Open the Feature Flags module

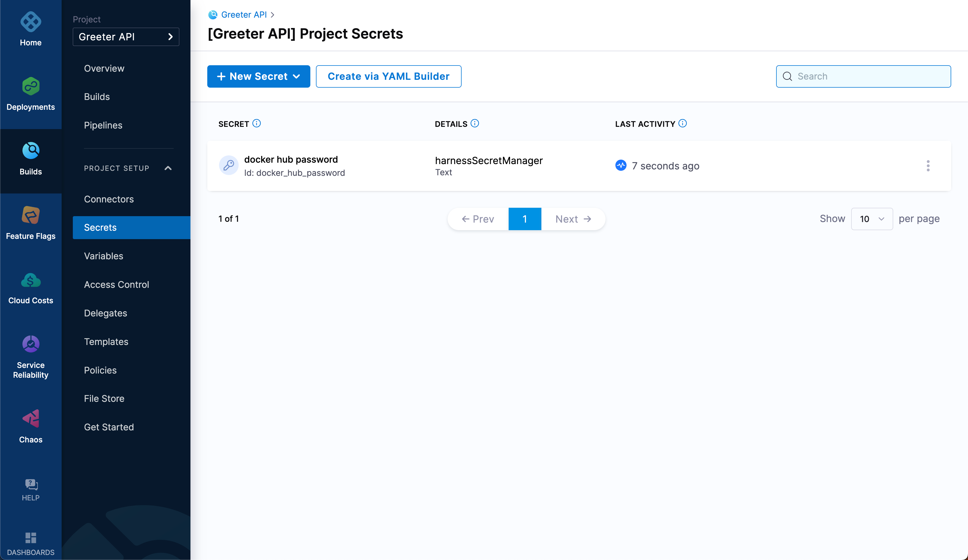[31, 223]
